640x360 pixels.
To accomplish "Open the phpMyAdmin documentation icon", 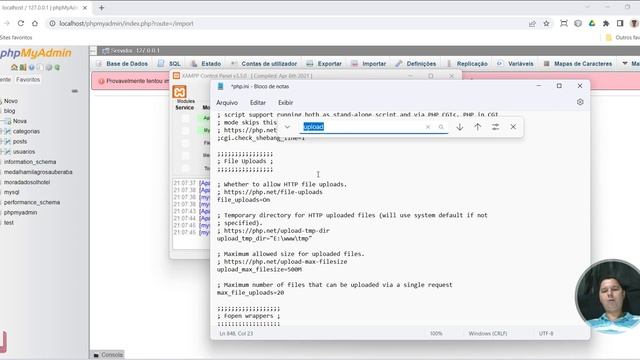I will tap(31, 67).
